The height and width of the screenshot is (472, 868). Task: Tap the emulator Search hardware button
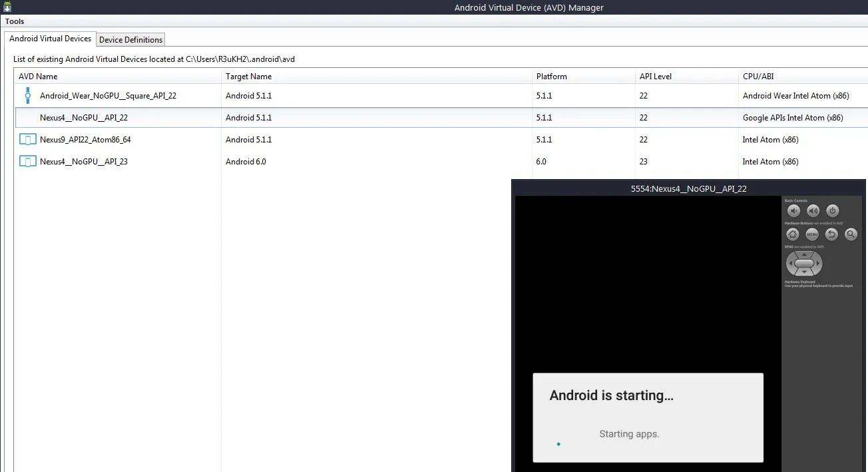coord(851,234)
